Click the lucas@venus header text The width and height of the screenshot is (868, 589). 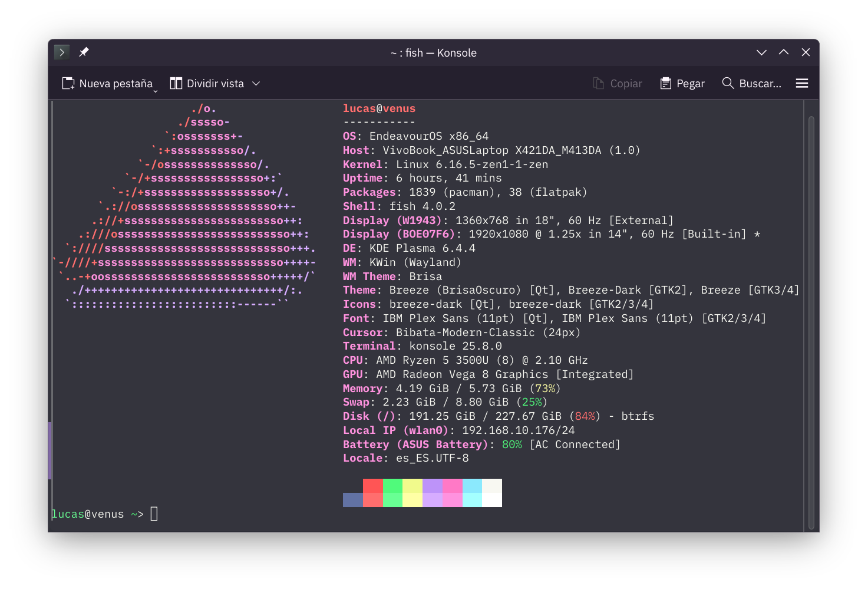pyautogui.click(x=379, y=108)
